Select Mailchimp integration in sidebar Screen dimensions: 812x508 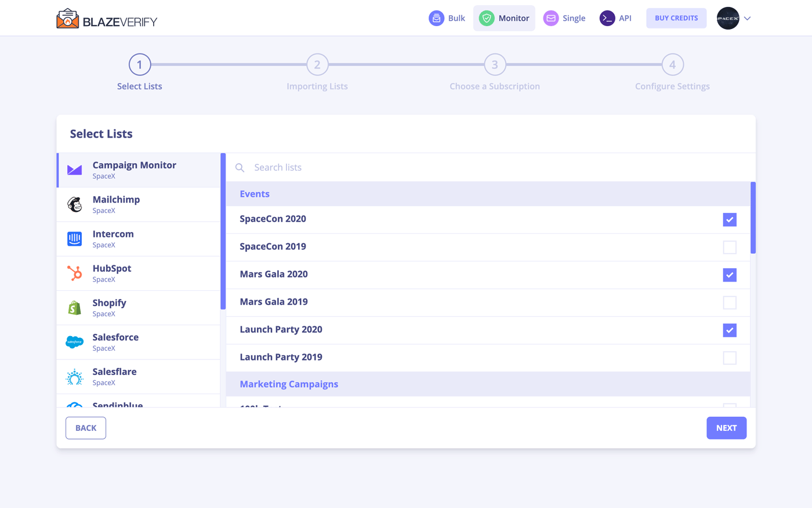coord(139,204)
